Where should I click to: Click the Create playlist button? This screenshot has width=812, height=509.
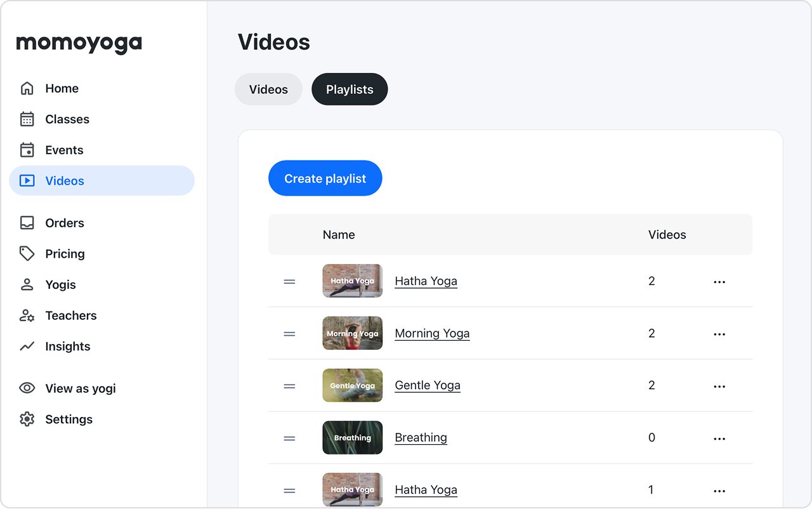325,178
